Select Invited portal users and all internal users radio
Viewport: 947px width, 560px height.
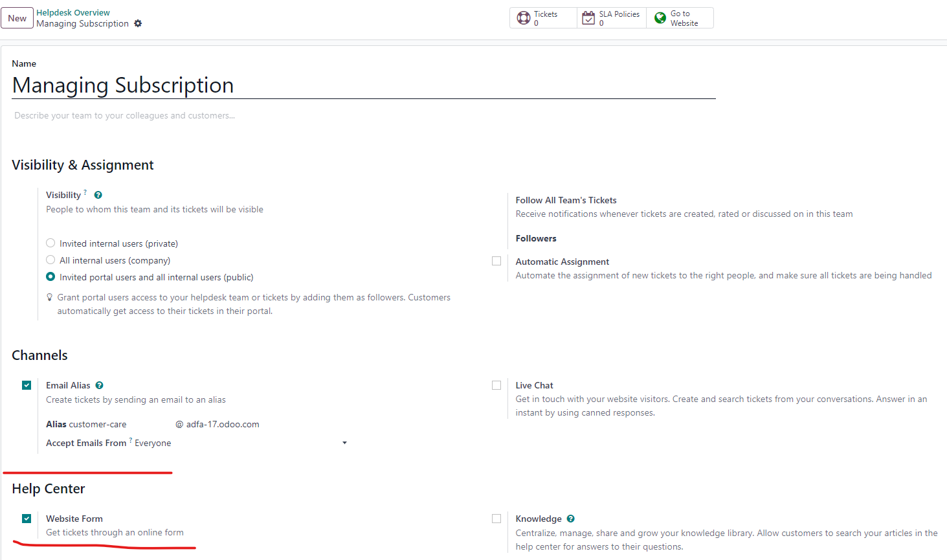[x=50, y=276]
